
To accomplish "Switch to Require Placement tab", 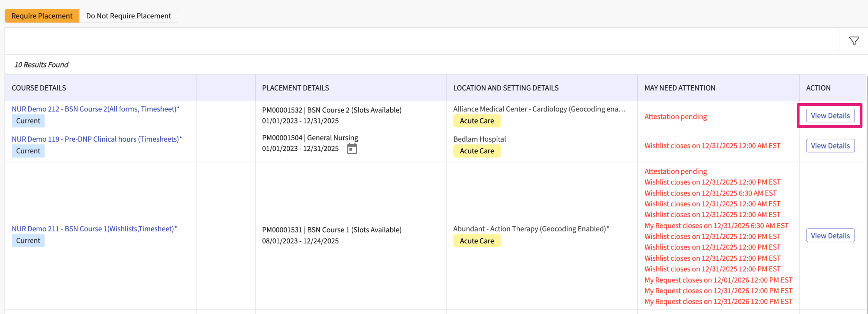I will point(42,16).
